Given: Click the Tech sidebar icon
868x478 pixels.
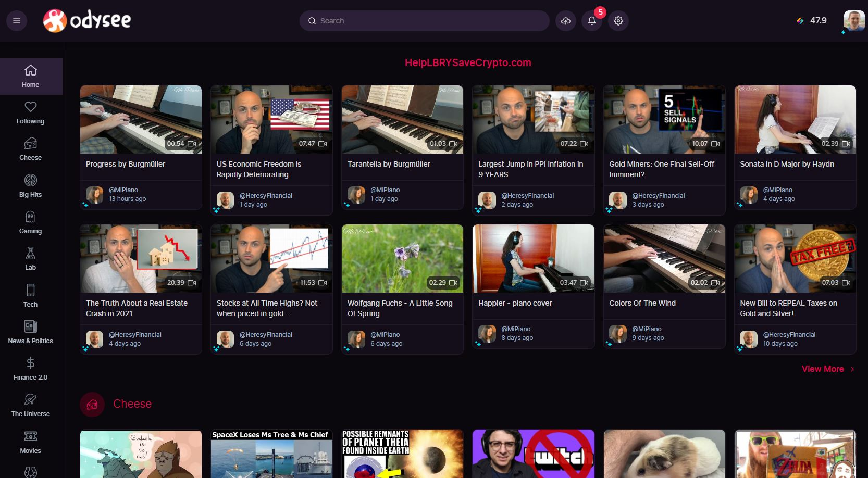Looking at the screenshot, I should point(31,290).
